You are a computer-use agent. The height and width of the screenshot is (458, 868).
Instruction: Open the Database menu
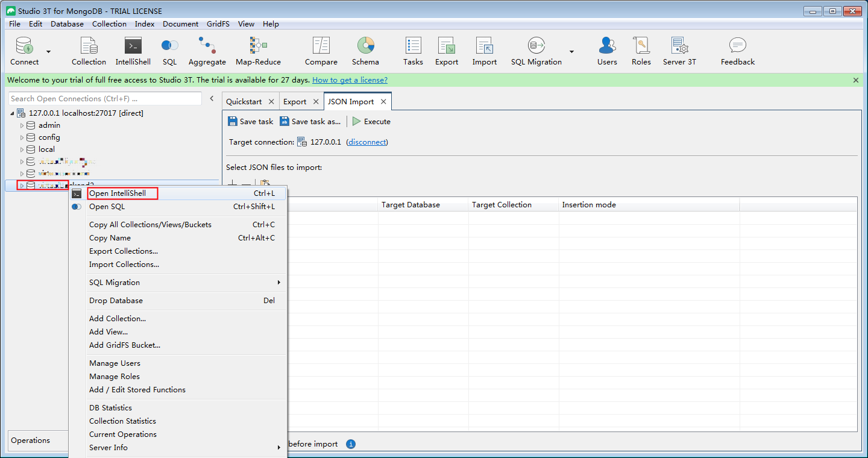coord(67,24)
